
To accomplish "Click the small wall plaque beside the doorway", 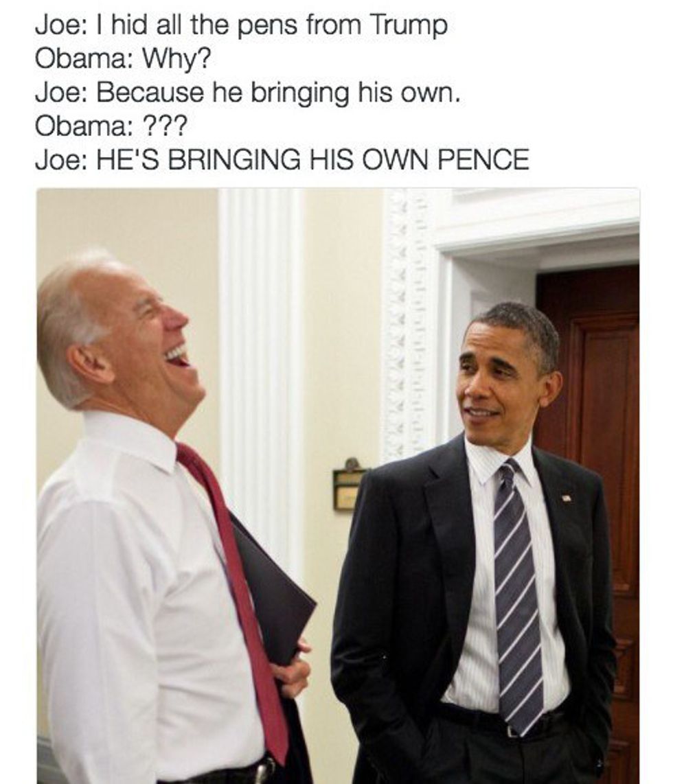I will [x=348, y=484].
